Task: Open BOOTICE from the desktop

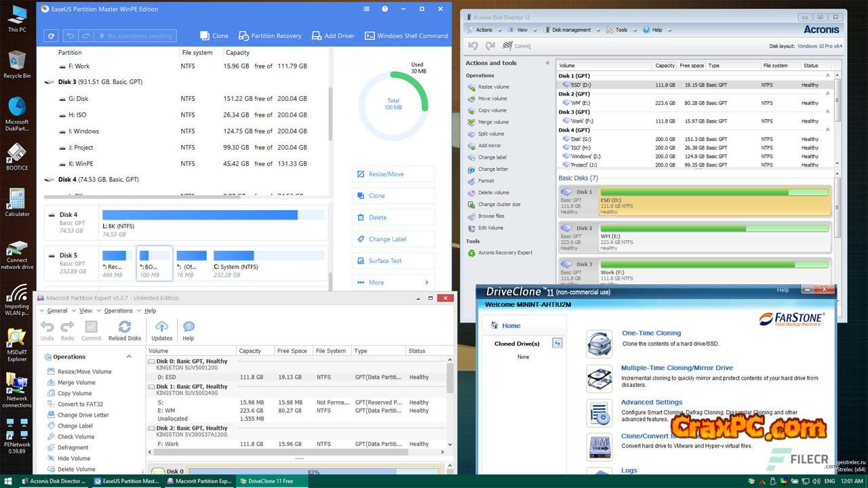Action: click(17, 157)
